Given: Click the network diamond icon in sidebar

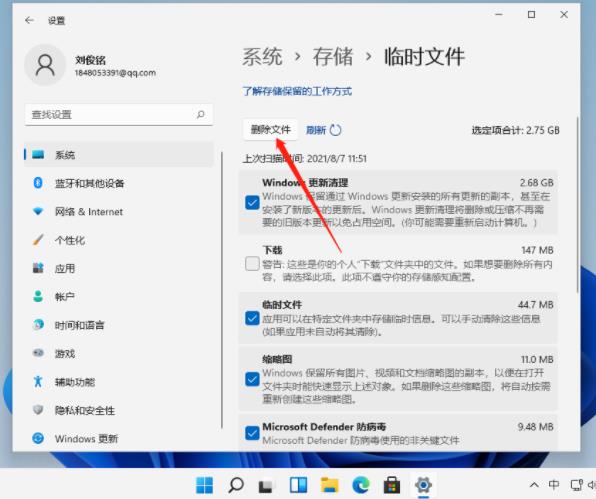Looking at the screenshot, I should coord(38,211).
